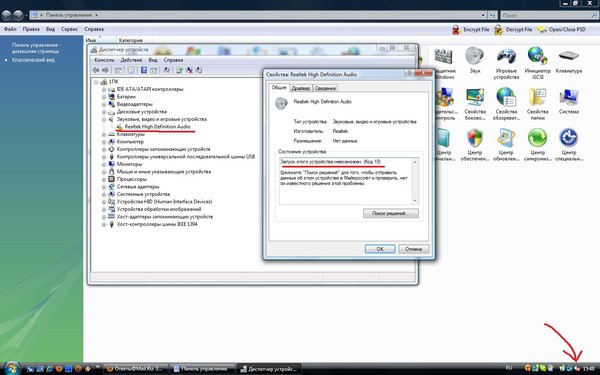
Task: Switch to Панель управления taskbar button
Action: coord(202,369)
